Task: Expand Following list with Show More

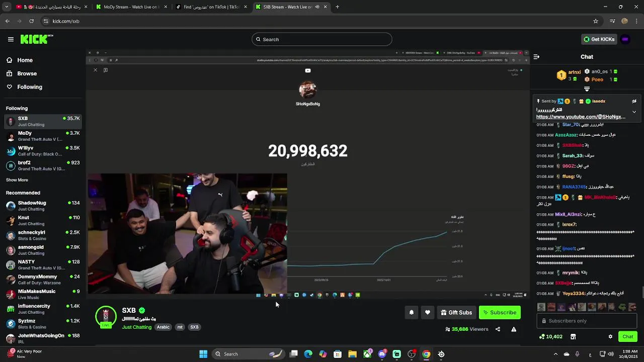Action: [x=17, y=180]
